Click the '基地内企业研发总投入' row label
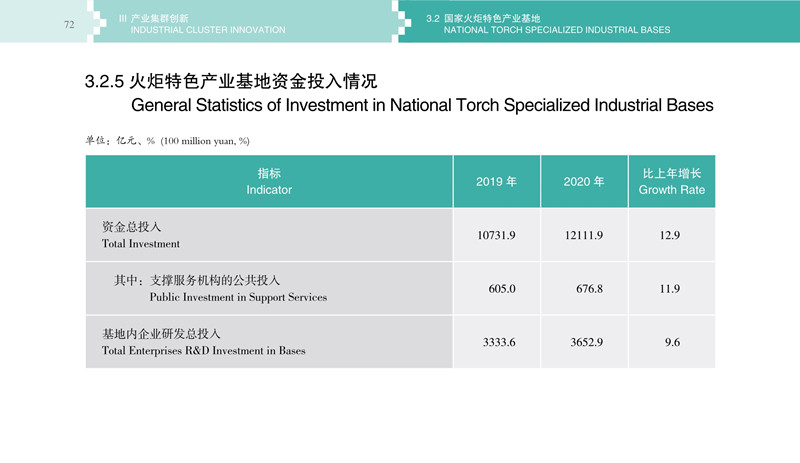This screenshot has width=800, height=463. 161,334
